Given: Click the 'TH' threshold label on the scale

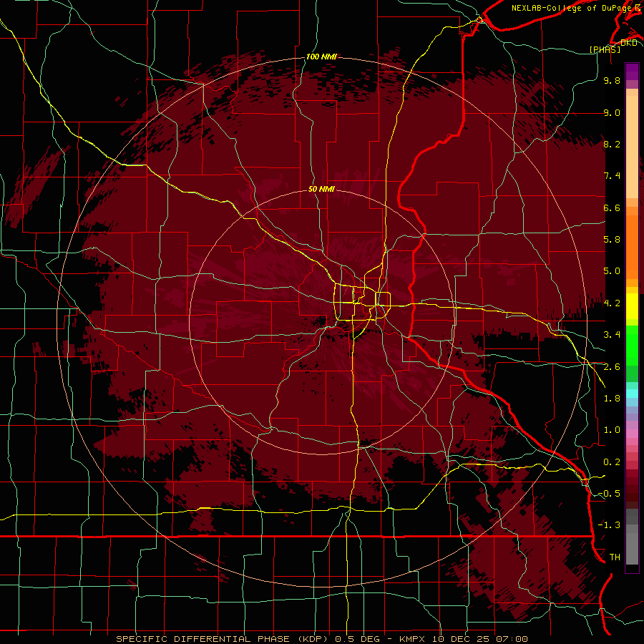Looking at the screenshot, I should click(x=615, y=557).
